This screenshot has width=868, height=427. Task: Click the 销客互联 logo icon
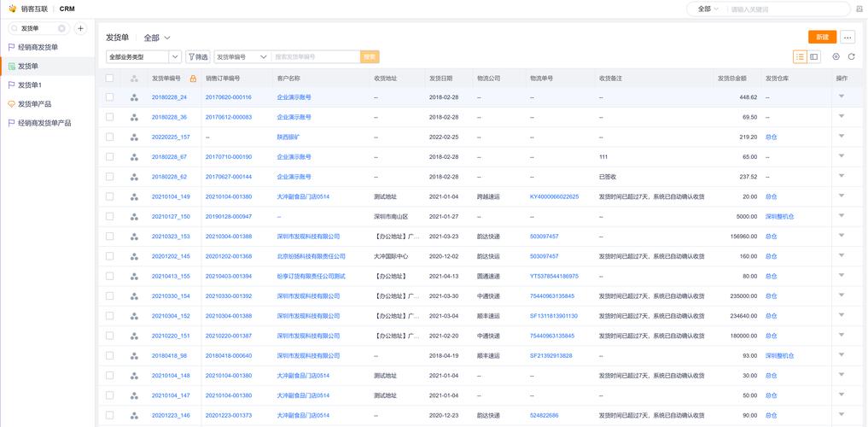pos(12,9)
